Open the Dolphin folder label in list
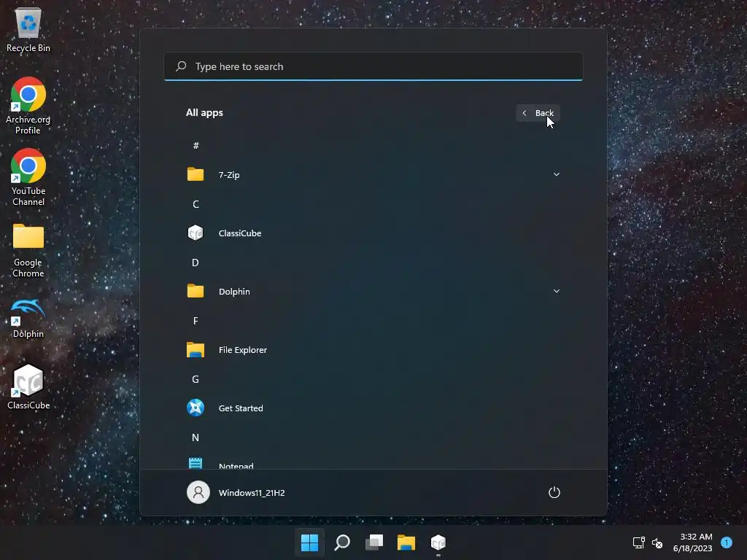 [x=234, y=292]
